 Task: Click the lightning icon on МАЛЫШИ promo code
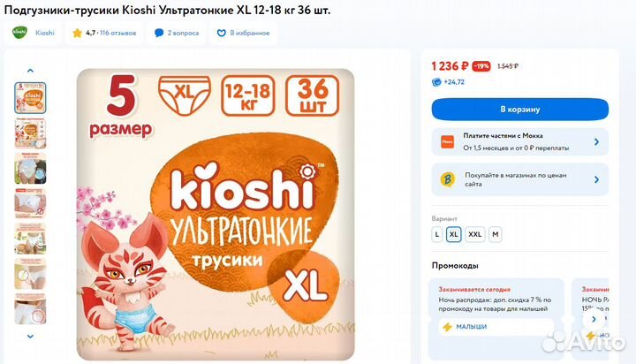(447, 327)
